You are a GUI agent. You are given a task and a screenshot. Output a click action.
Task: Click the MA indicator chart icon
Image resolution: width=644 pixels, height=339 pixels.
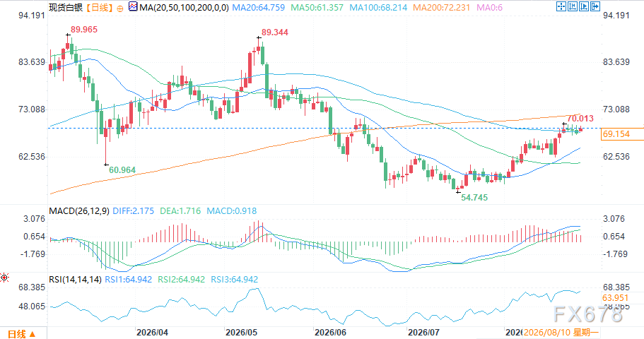pos(133,6)
